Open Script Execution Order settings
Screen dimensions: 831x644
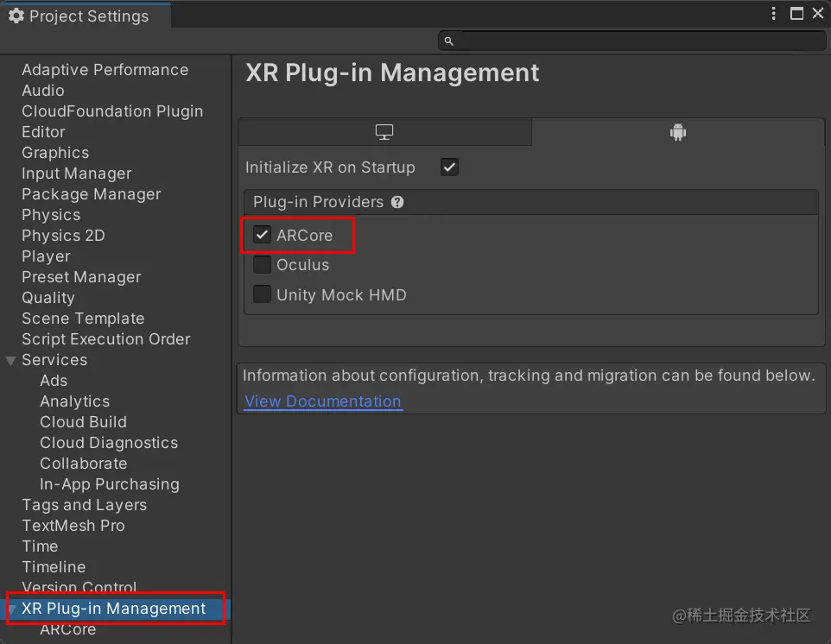(x=106, y=339)
